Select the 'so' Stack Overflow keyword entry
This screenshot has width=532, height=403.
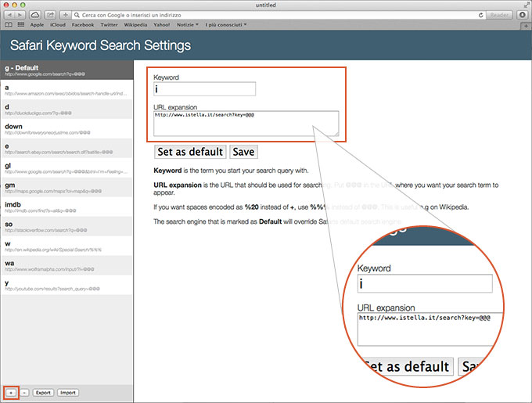pos(66,226)
